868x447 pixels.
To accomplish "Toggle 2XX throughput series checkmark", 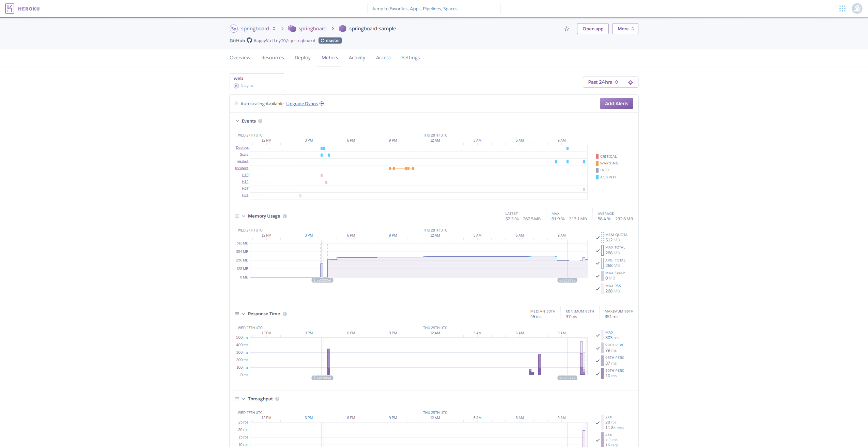I will (x=598, y=423).
